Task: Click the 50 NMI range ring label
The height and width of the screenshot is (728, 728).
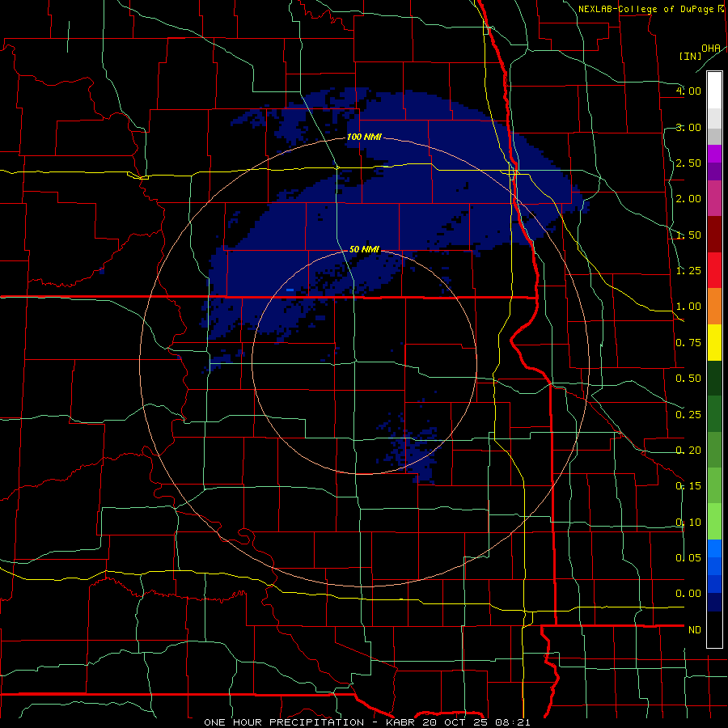Action: (364, 249)
